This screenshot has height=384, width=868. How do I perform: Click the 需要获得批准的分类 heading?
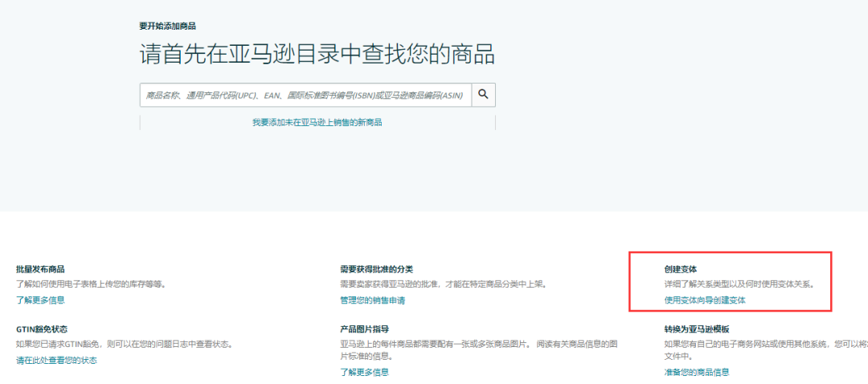pyautogui.click(x=376, y=269)
